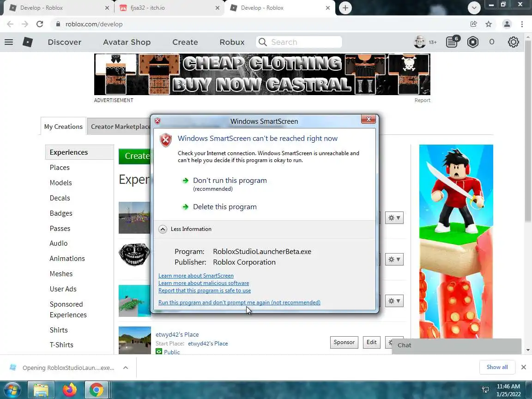Image resolution: width=532 pixels, height=399 pixels.
Task: Click Report that this program is safe link
Action: point(205,290)
